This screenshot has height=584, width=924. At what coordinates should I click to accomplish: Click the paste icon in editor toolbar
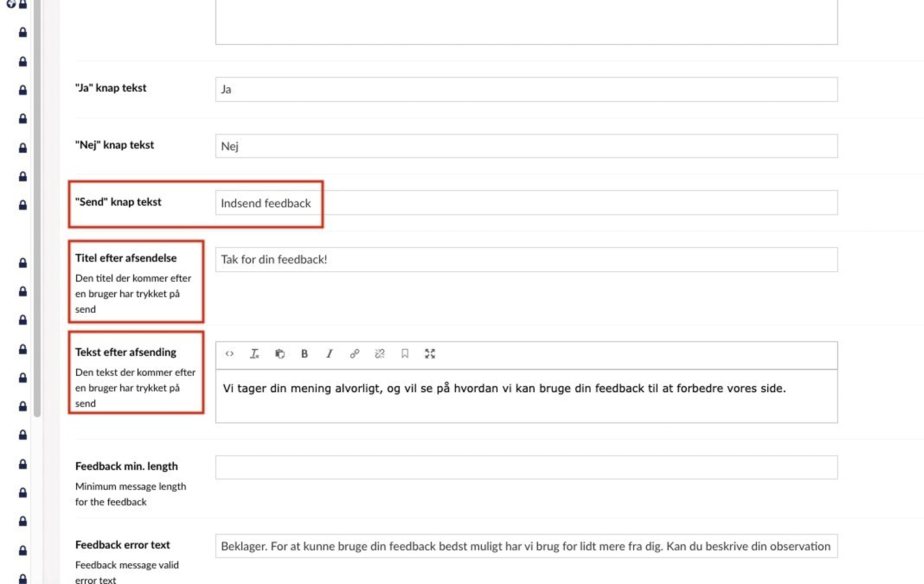tap(280, 354)
